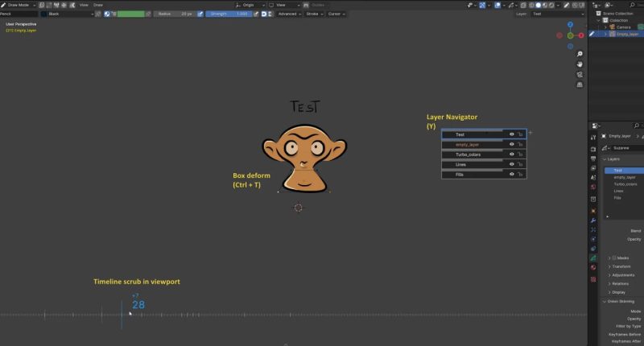Image resolution: width=644 pixels, height=346 pixels.
Task: Toggle the Masks checkbox in properties
Action: 616,257
